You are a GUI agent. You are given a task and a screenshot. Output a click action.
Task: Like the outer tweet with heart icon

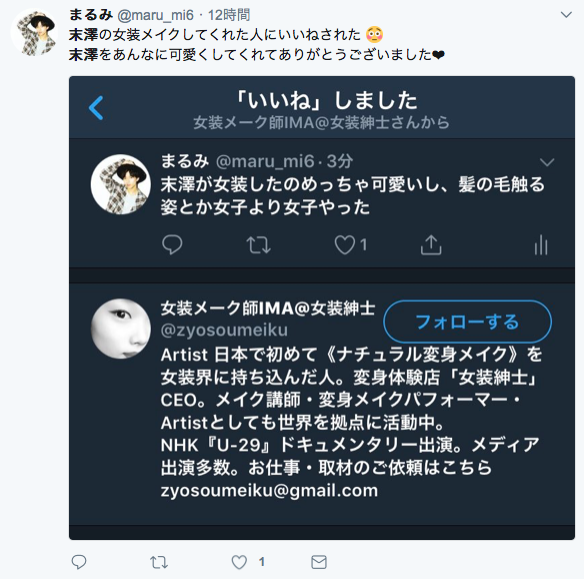tap(239, 562)
